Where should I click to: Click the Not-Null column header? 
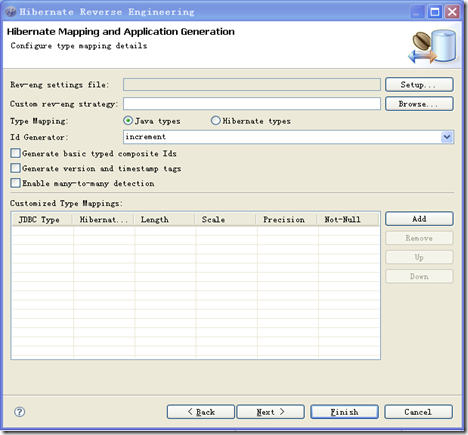(348, 220)
